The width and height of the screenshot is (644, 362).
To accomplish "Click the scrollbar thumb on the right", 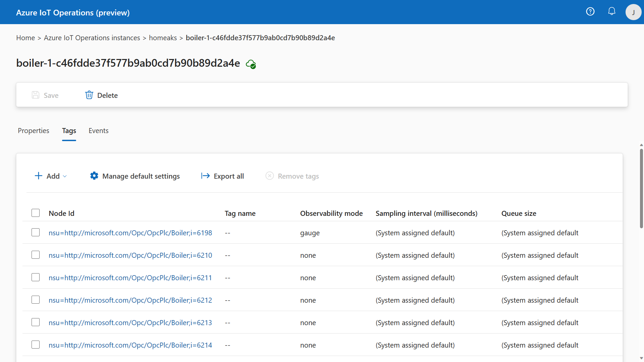I will click(x=641, y=189).
